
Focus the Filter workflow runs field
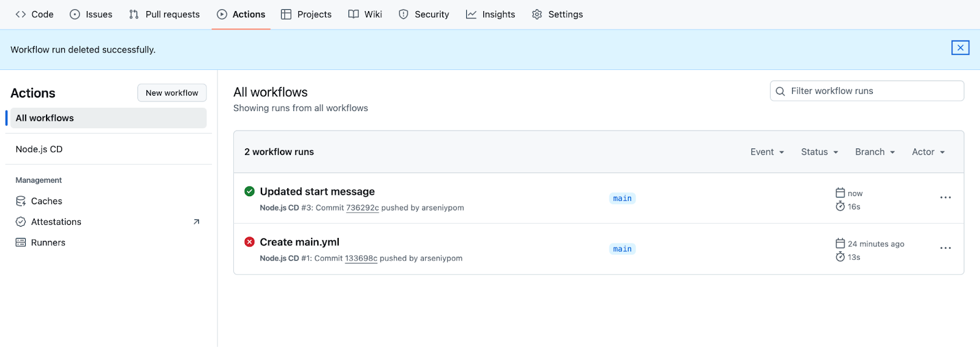pyautogui.click(x=867, y=91)
